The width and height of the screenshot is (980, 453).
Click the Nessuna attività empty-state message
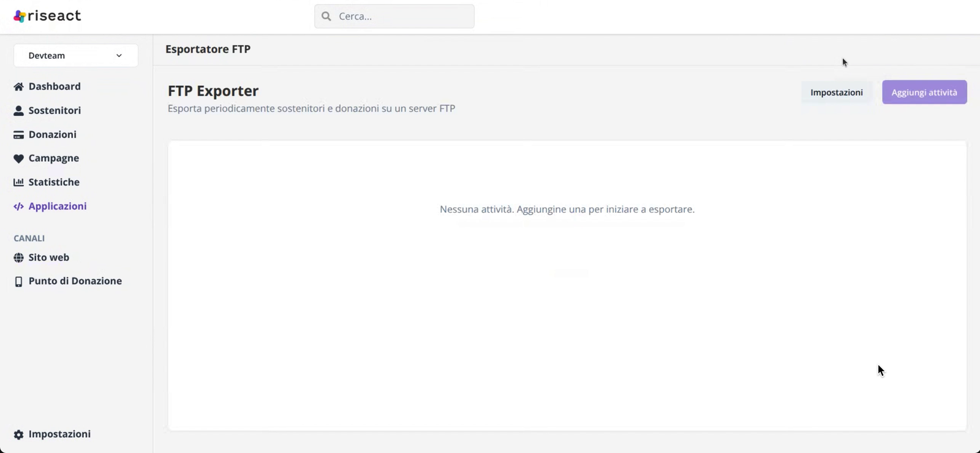click(567, 209)
